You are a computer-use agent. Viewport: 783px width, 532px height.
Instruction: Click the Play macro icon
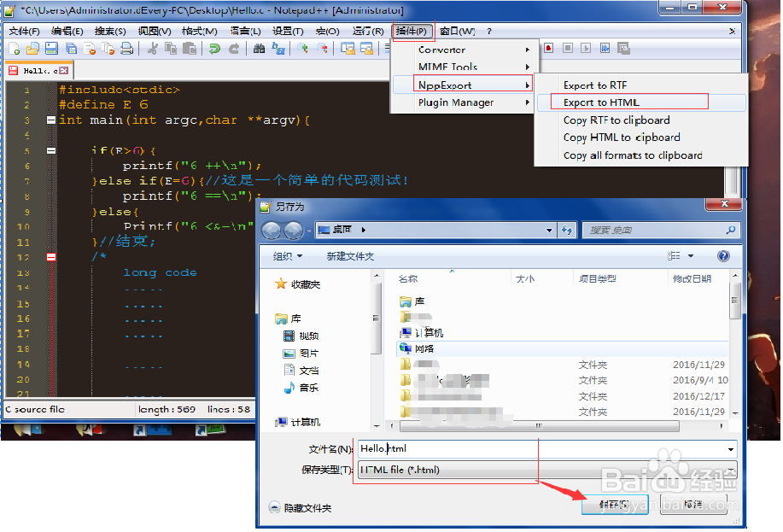tap(586, 48)
